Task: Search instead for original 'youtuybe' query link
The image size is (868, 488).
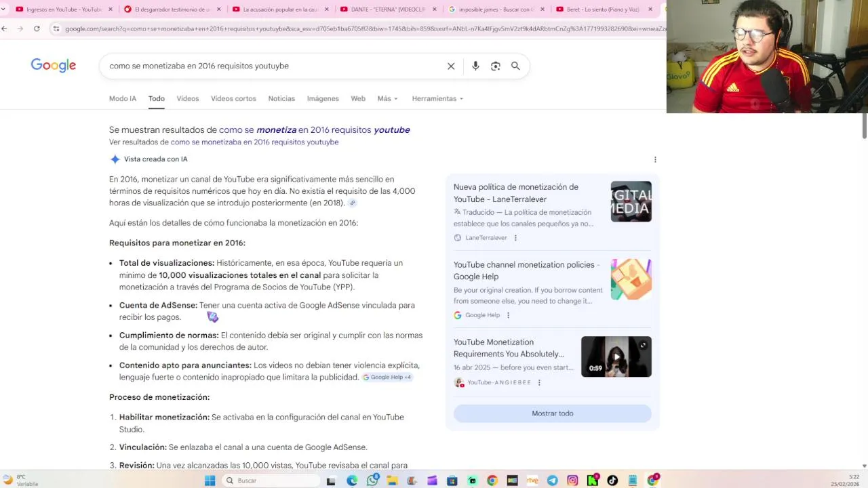Action: (x=254, y=142)
